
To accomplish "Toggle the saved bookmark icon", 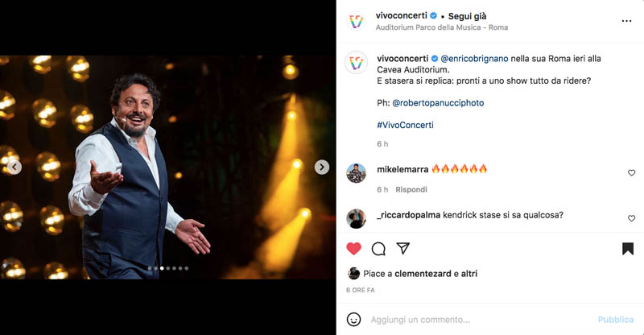I will click(x=628, y=249).
